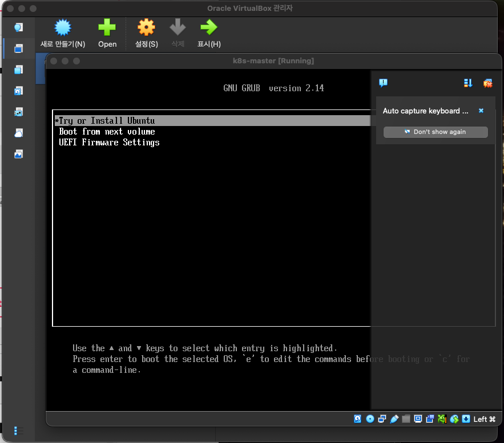Click the network status bar indicator

[x=382, y=419]
